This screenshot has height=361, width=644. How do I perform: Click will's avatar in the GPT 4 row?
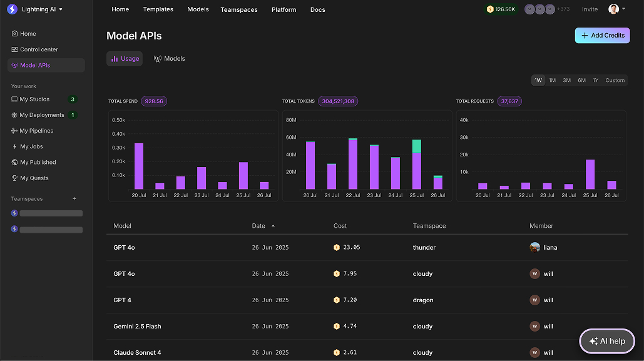(x=534, y=300)
